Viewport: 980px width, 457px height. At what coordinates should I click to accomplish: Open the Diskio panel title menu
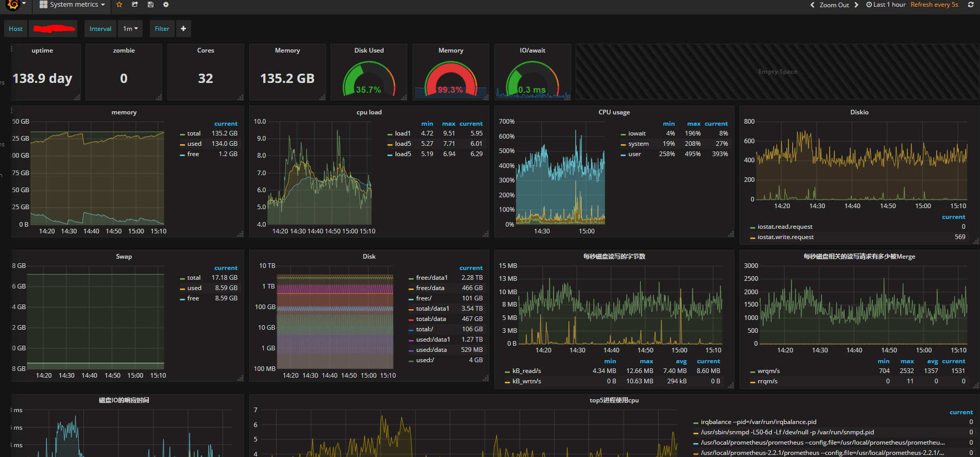point(859,112)
